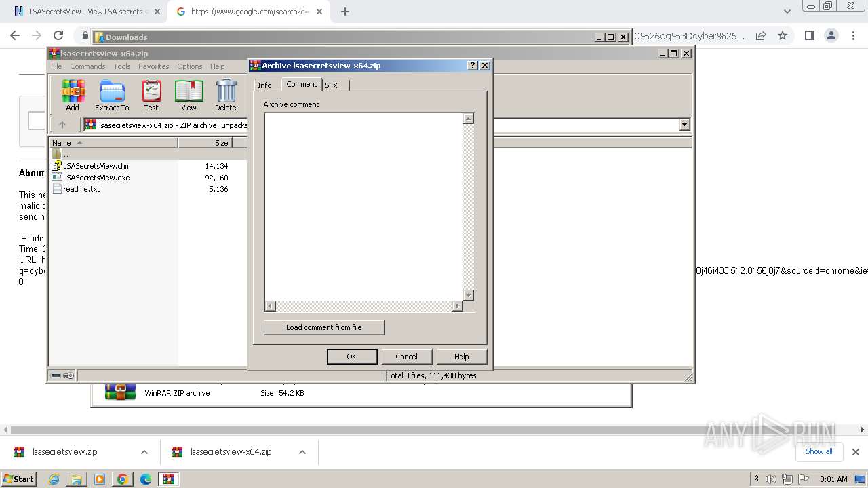Screen dimensions: 868x488
Task: Open Chrome three-dot menu
Action: [852, 36]
